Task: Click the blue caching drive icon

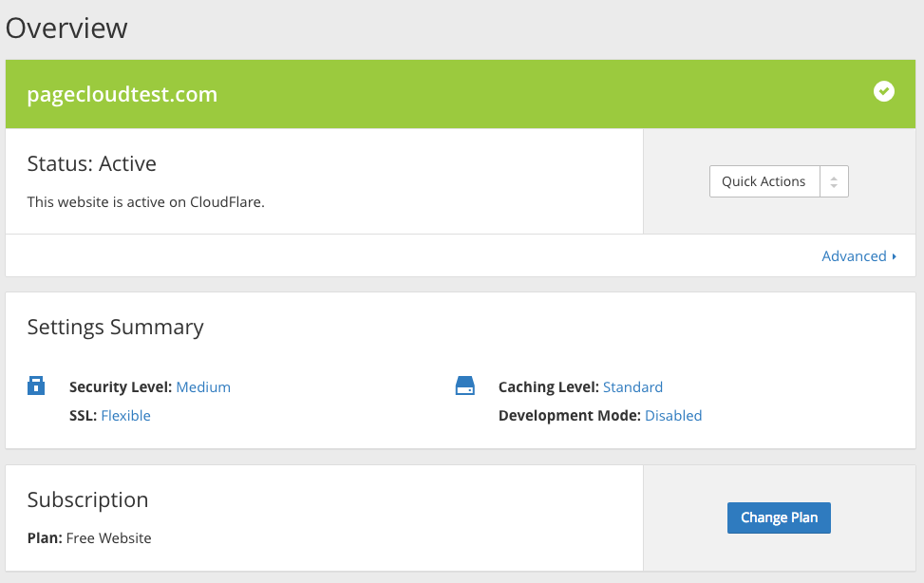Action: pos(465,386)
